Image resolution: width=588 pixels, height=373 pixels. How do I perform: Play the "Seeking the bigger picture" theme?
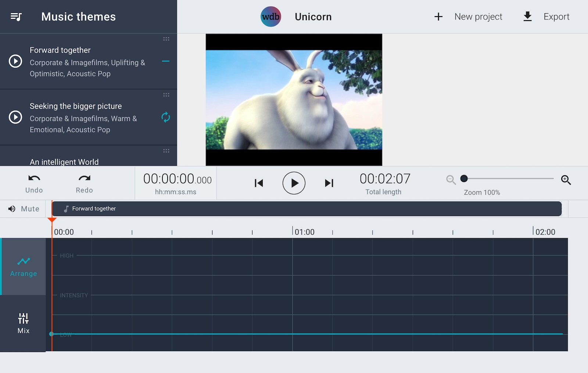15,117
